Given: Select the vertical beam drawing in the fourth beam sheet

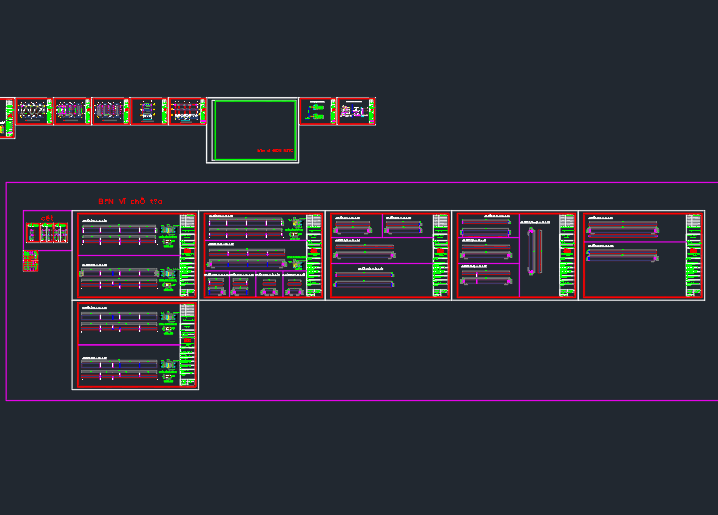Looking at the screenshot, I should (x=535, y=251).
